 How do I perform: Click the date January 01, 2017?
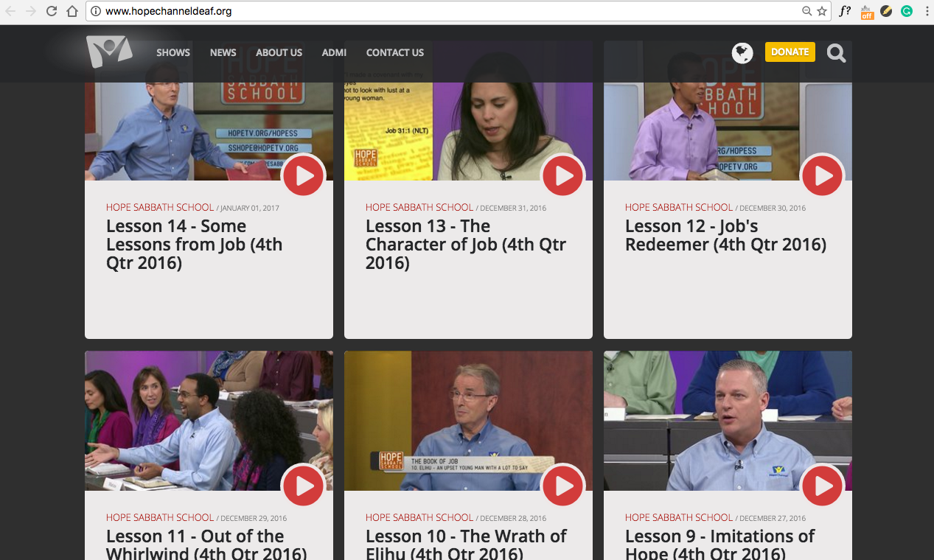click(250, 208)
